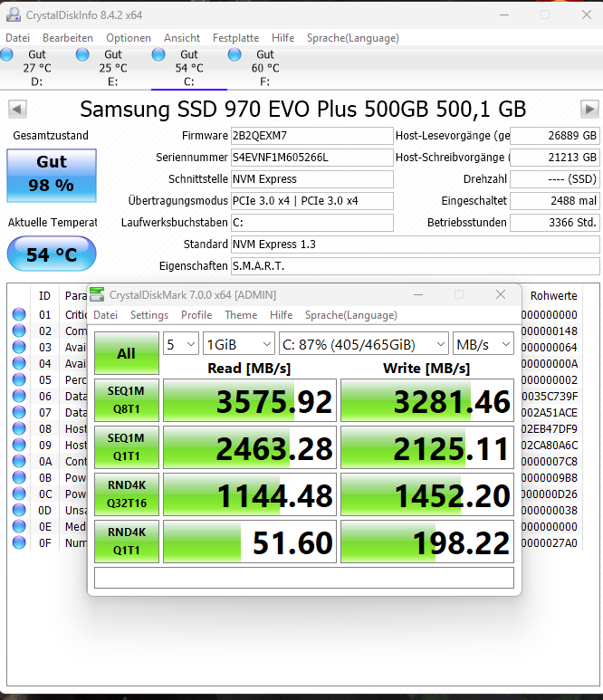
Task: Click the blue status dot for ID 09
Action: point(19,445)
